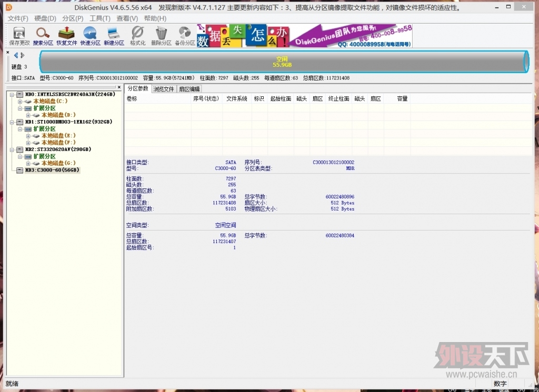Expand the 本地磁盘(E:) partition node
This screenshot has width=539, height=392.
pos(28,136)
